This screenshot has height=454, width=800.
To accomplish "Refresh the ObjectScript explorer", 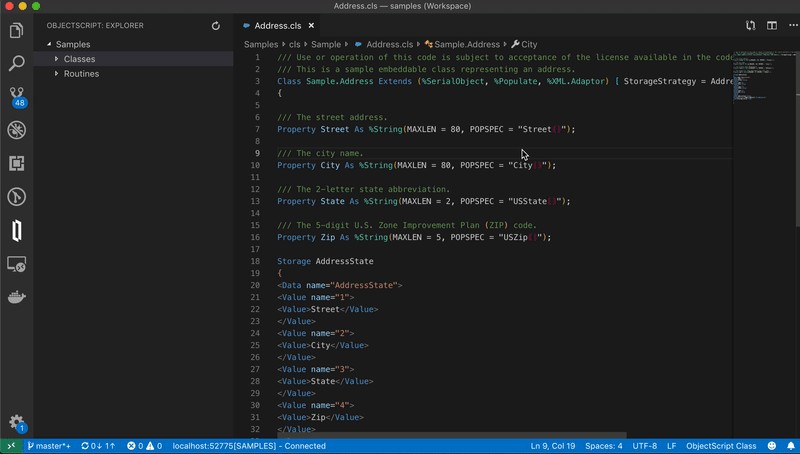I will [x=216, y=25].
